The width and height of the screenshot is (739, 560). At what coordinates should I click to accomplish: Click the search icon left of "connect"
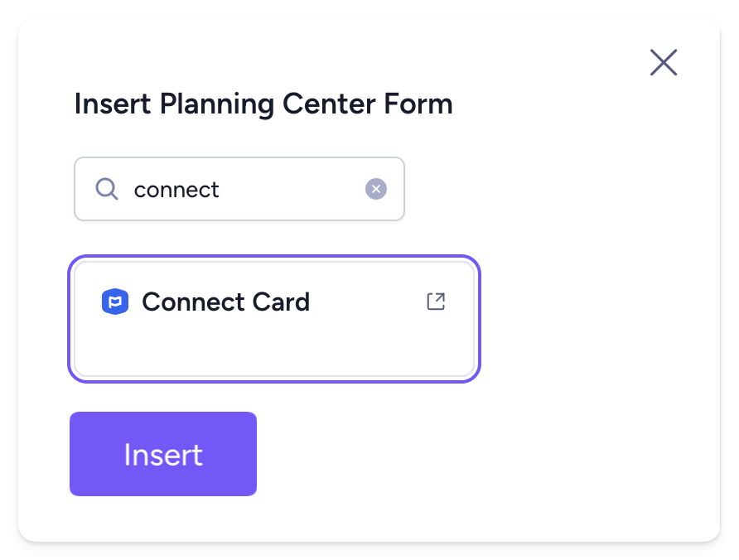107,189
